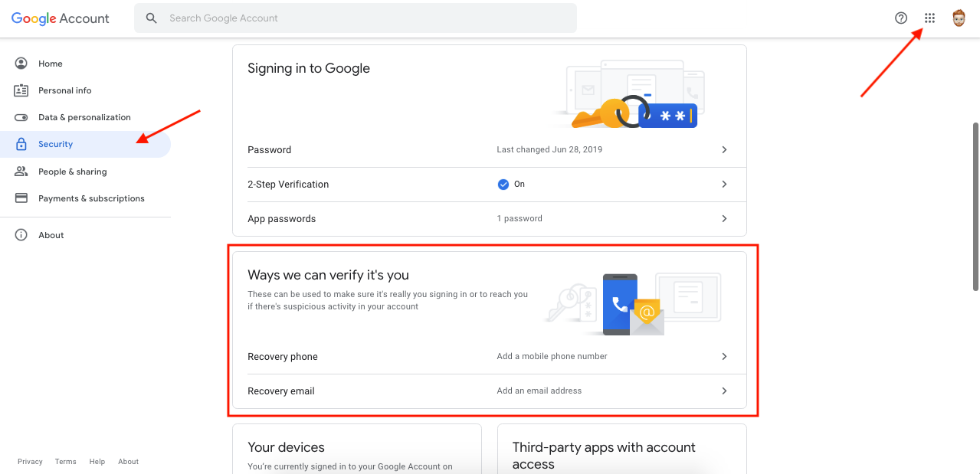This screenshot has height=474, width=980.
Task: Click the Security lock icon
Action: [21, 144]
